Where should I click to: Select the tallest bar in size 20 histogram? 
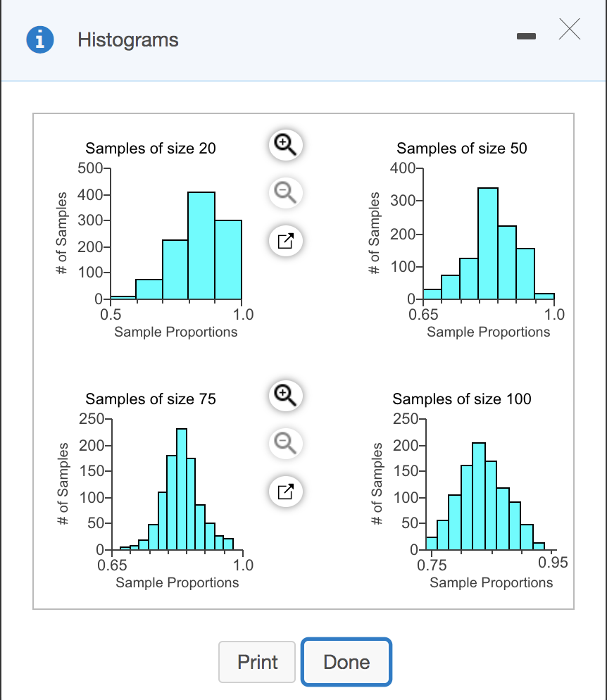pyautogui.click(x=203, y=243)
